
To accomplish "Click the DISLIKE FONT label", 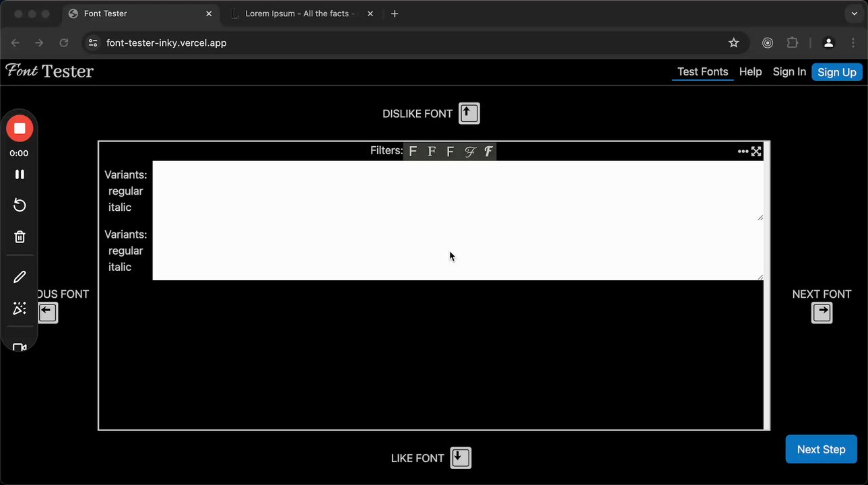I will click(418, 114).
